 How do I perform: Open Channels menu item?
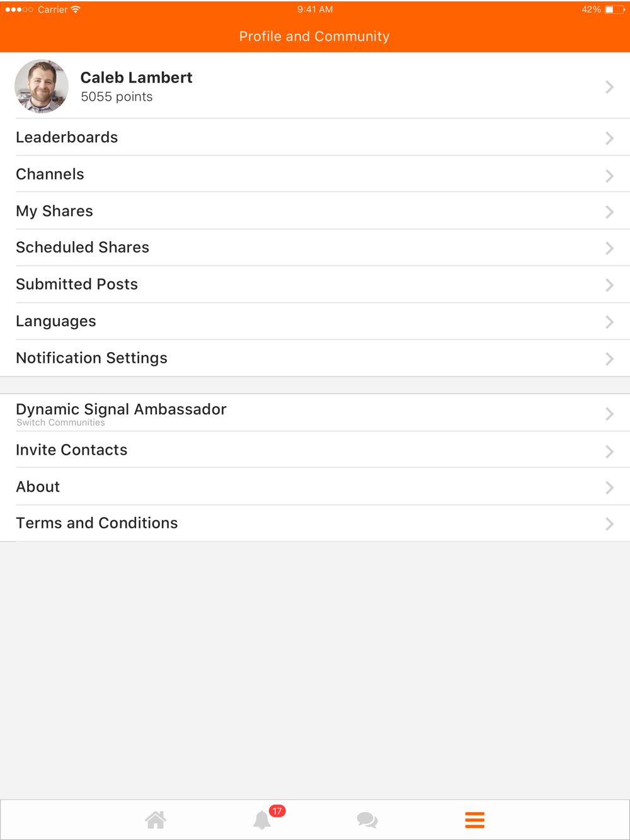pyautogui.click(x=315, y=174)
